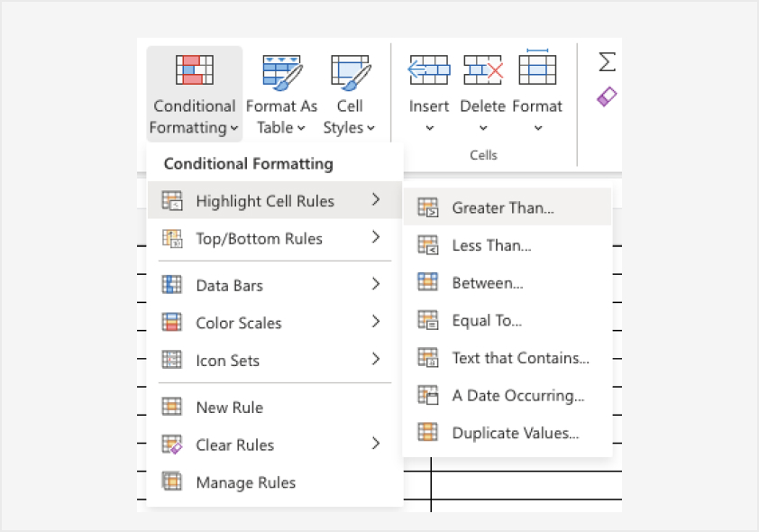Click the Highlight Cell Rules icon

(172, 200)
